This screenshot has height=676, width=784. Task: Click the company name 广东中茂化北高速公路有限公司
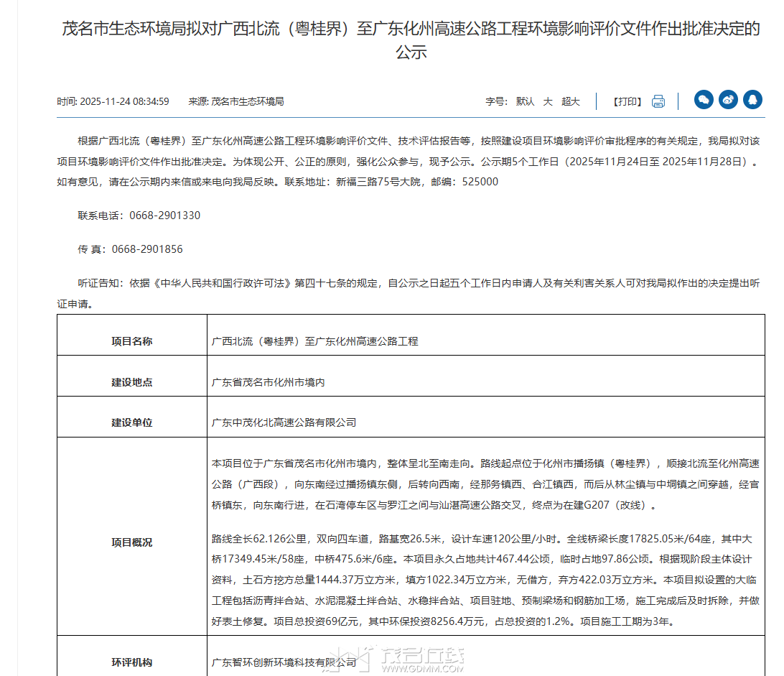(284, 422)
